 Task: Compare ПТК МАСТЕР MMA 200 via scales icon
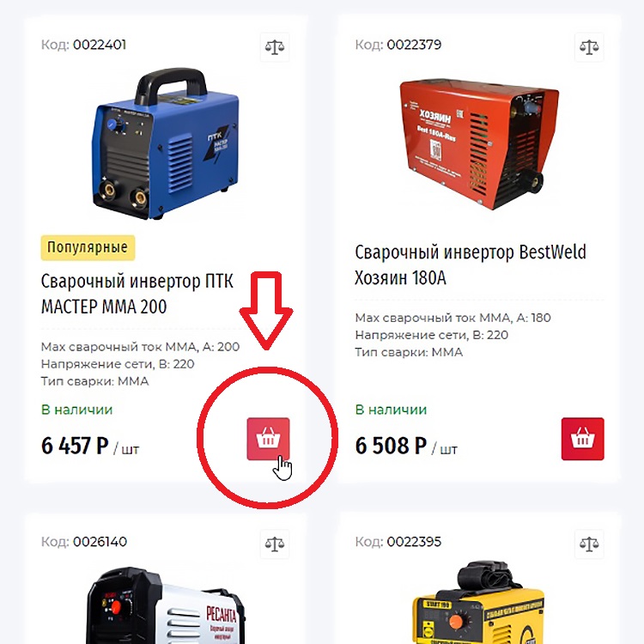coord(275,47)
